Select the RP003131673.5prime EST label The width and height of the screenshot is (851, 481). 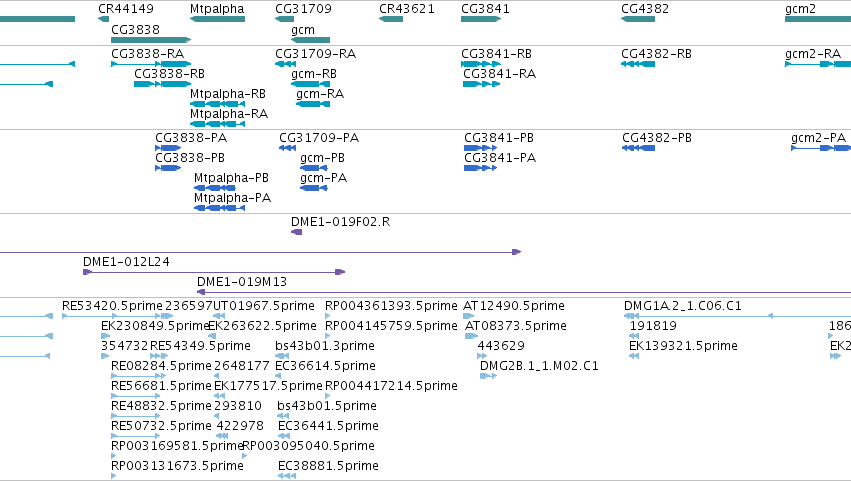(x=177, y=466)
